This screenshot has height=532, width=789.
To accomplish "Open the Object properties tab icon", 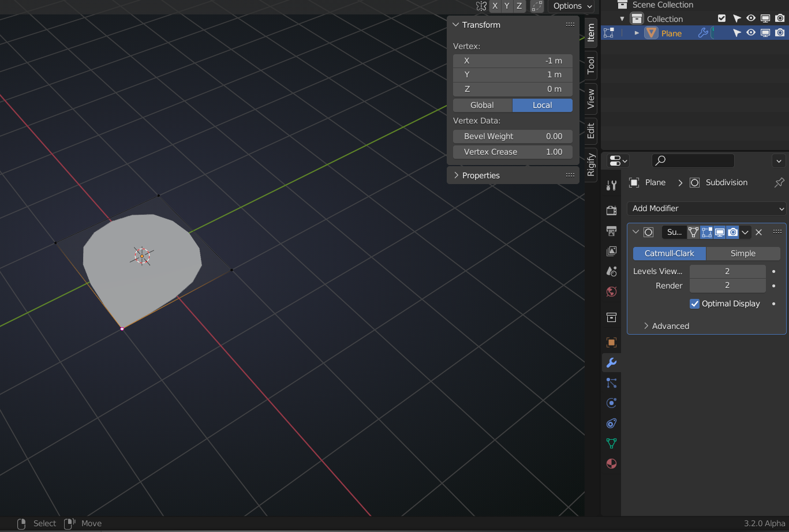I will click(611, 342).
